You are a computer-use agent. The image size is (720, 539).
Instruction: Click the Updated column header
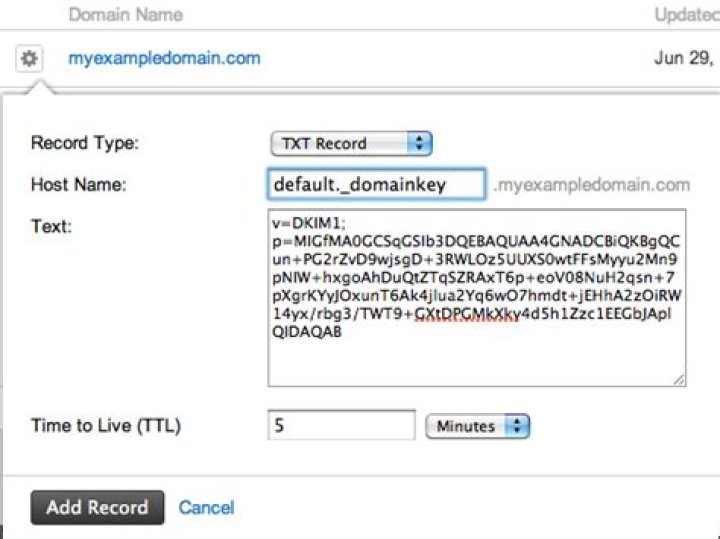(x=687, y=15)
